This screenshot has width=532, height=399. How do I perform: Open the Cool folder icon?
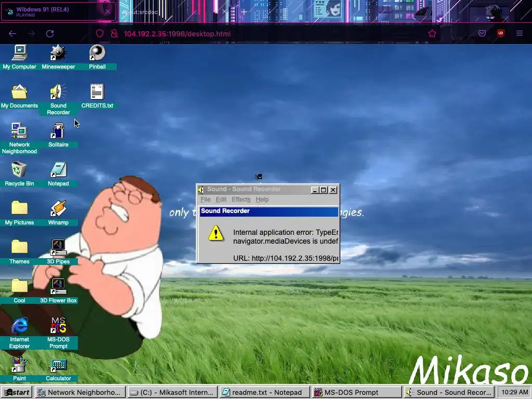(x=19, y=291)
